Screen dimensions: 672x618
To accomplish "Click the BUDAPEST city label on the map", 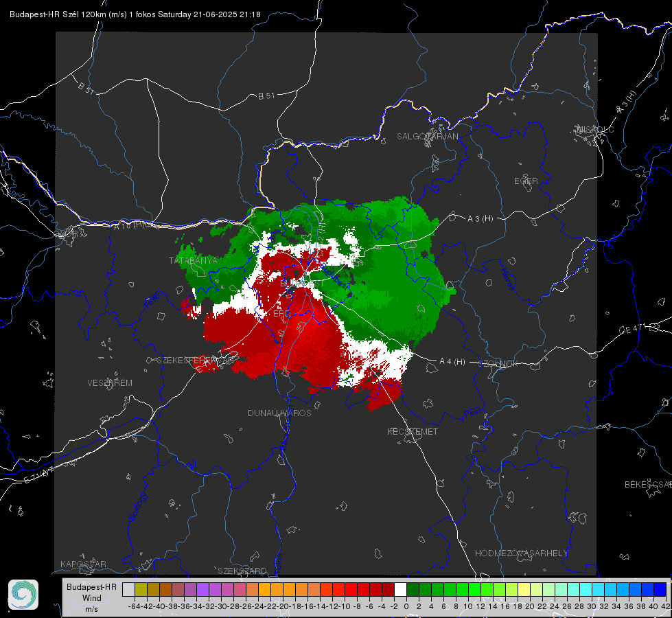I will point(302,284).
